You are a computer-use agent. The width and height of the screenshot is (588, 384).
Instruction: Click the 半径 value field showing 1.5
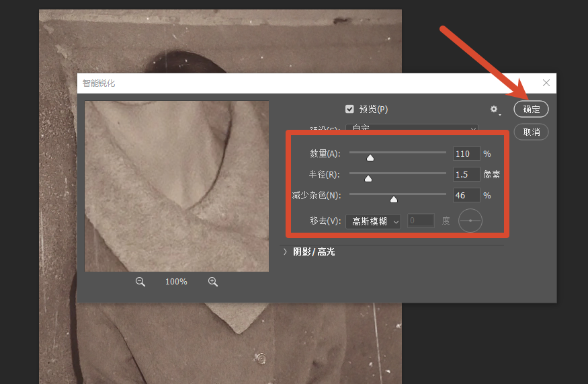pos(466,175)
